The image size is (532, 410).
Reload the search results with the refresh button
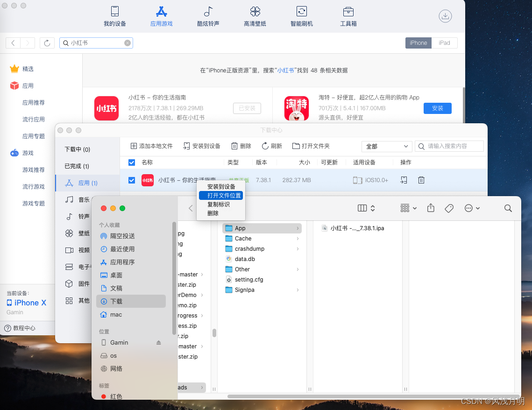[x=47, y=43]
